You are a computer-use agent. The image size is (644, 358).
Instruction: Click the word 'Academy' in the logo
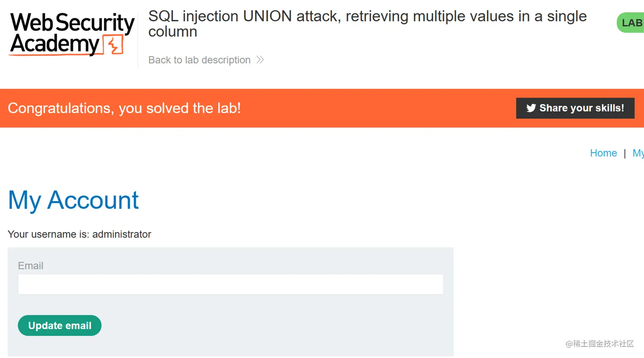(x=55, y=44)
